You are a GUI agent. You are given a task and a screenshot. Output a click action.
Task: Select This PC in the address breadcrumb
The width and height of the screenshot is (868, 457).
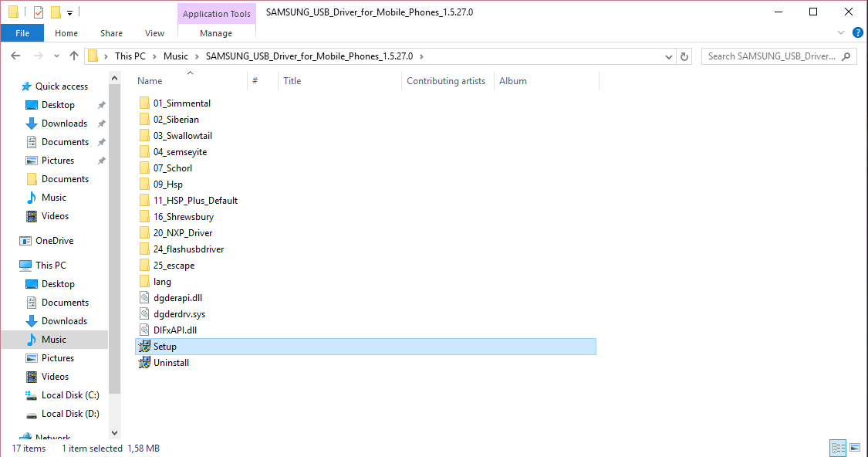point(130,56)
